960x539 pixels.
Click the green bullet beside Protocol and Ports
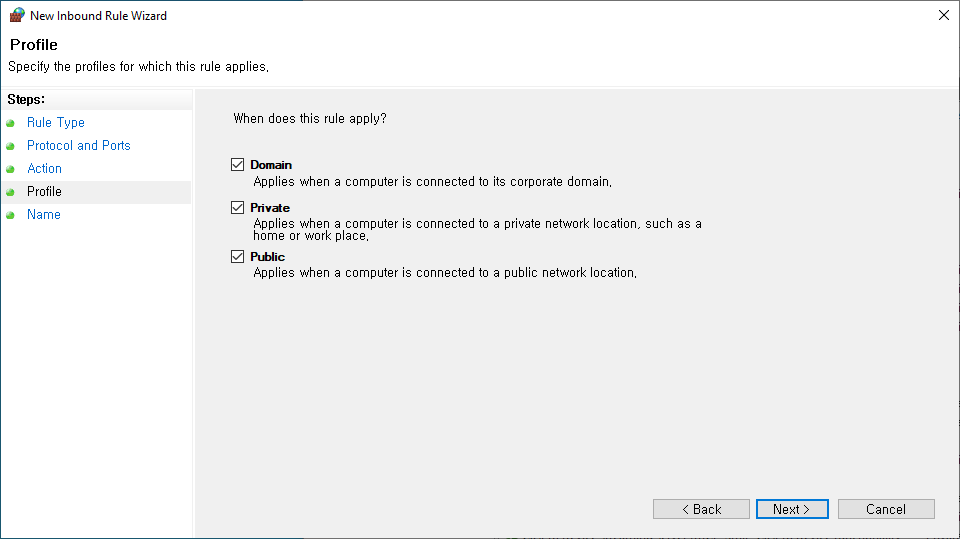(x=10, y=146)
